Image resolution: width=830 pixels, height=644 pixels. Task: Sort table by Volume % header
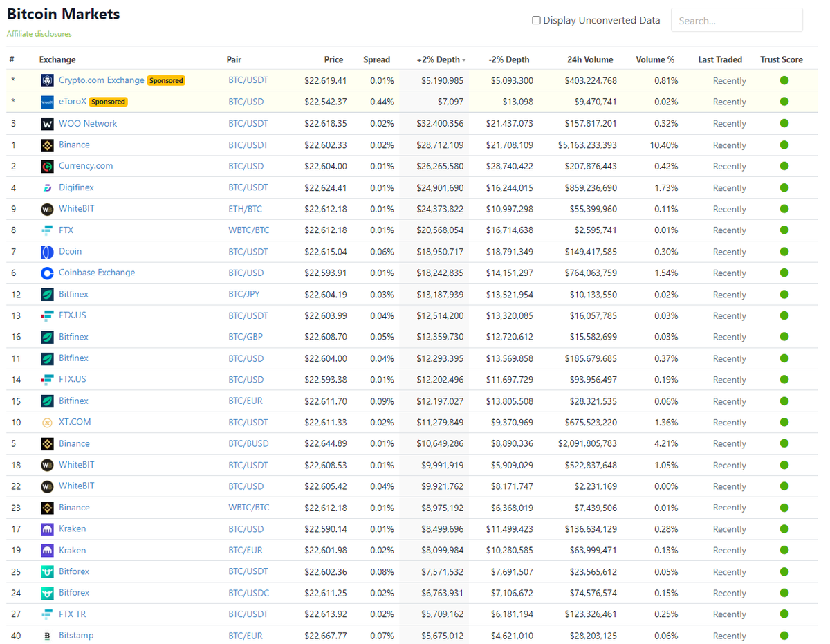(655, 59)
